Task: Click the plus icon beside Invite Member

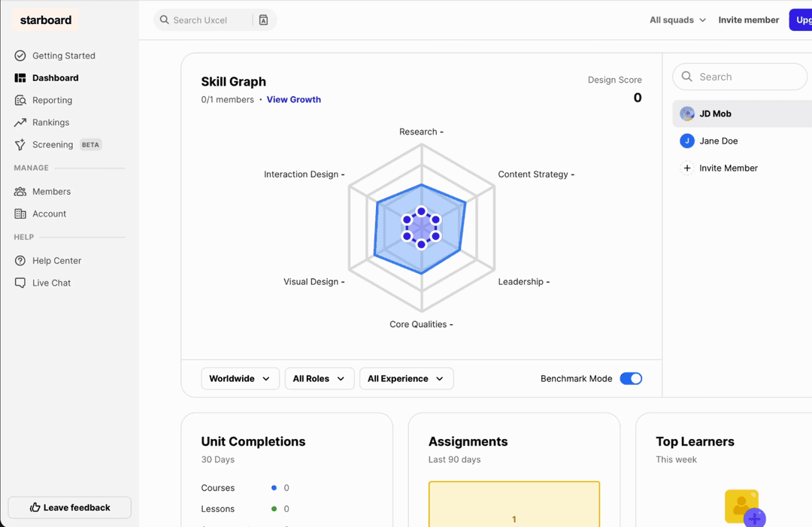Action: tap(686, 168)
